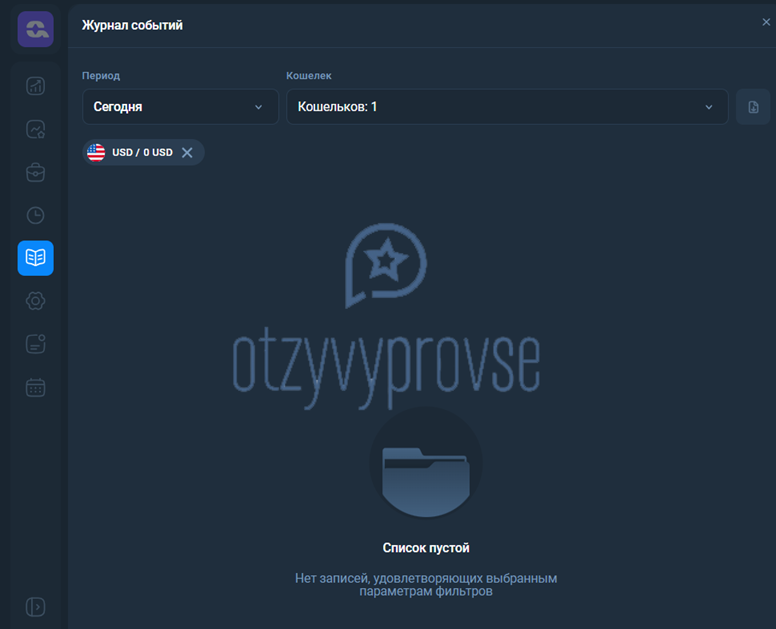776x629 pixels.
Task: Open the news note sidebar icon
Action: 36,343
